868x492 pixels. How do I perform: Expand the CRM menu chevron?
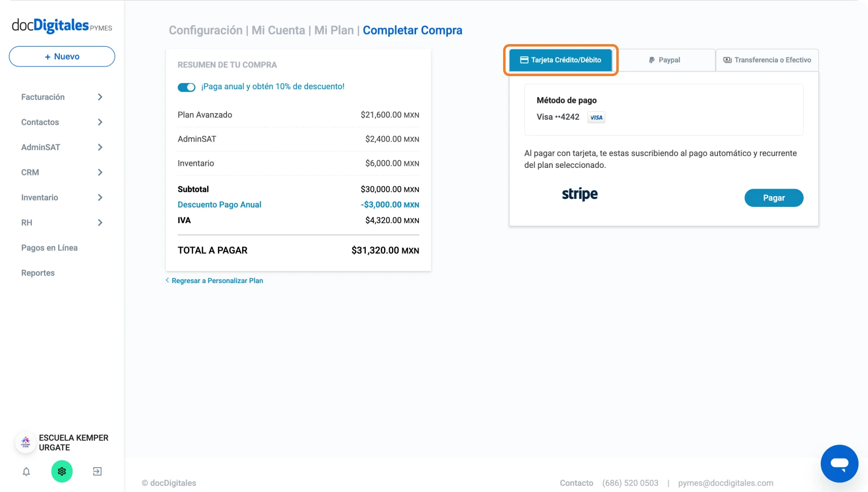click(100, 172)
